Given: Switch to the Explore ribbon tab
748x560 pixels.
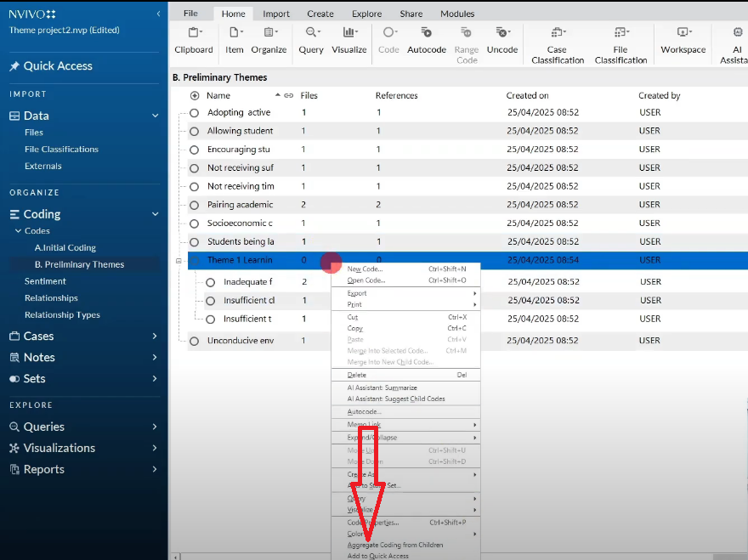Looking at the screenshot, I should 366,14.
